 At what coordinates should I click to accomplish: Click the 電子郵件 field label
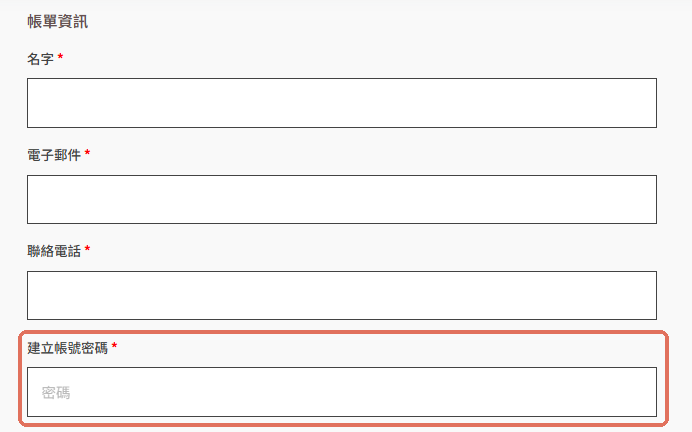click(54, 155)
